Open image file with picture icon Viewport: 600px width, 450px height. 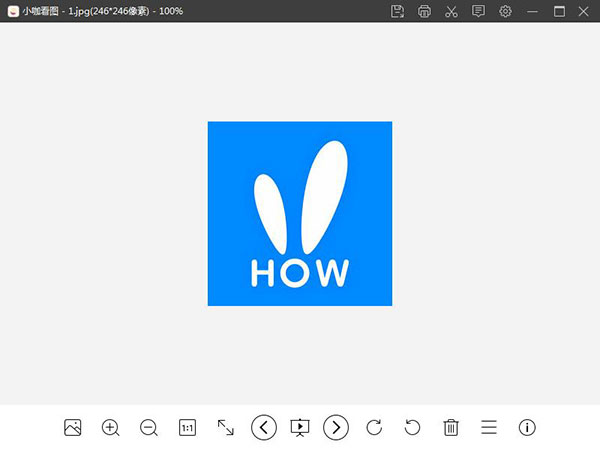(72, 427)
